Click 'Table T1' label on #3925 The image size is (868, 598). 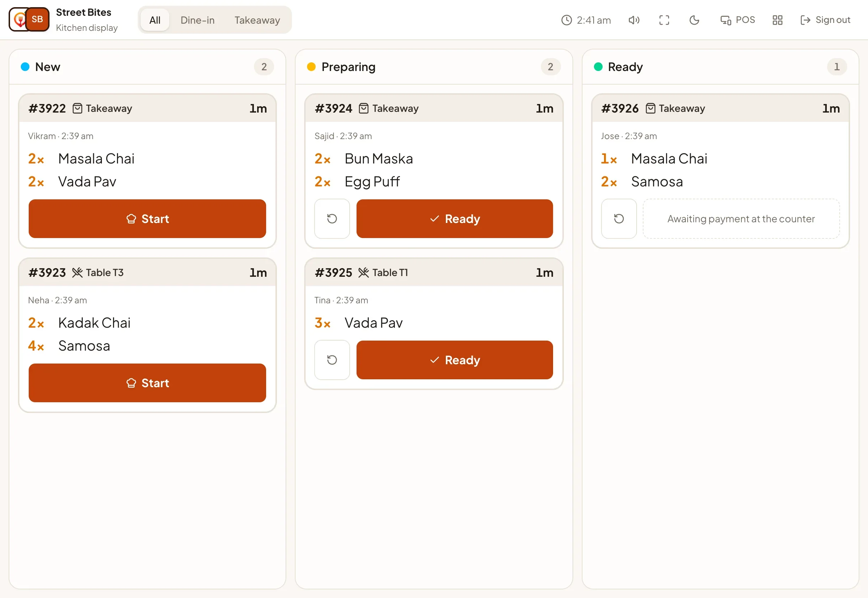tap(390, 272)
